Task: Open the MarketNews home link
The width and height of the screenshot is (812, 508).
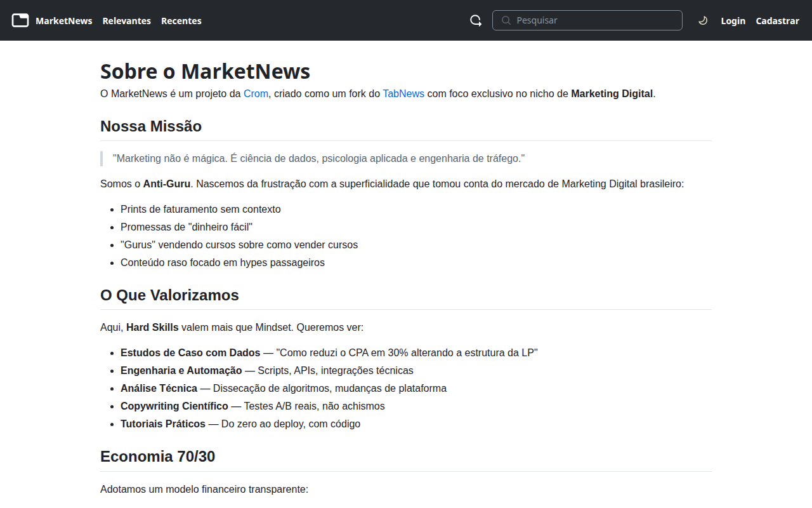Action: point(64,21)
